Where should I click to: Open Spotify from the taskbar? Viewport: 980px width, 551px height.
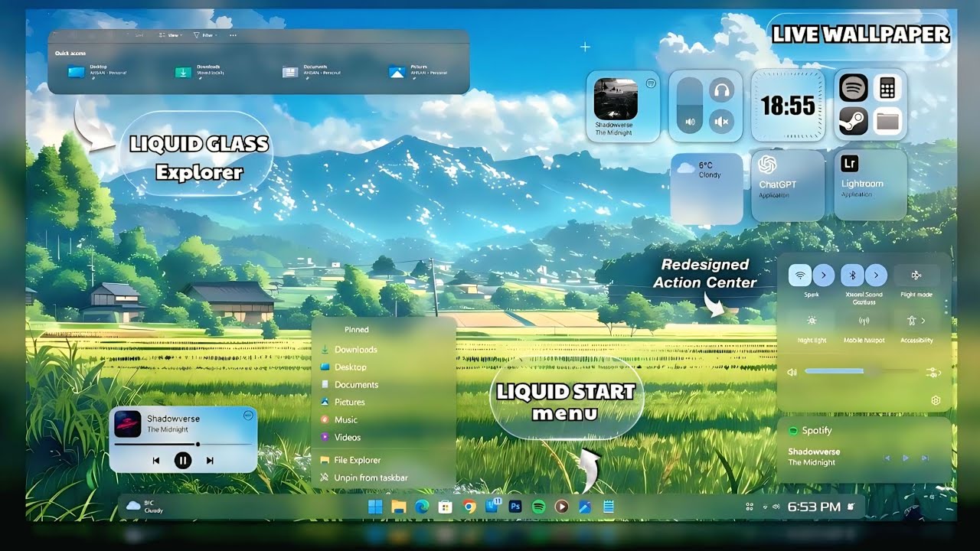pos(538,507)
